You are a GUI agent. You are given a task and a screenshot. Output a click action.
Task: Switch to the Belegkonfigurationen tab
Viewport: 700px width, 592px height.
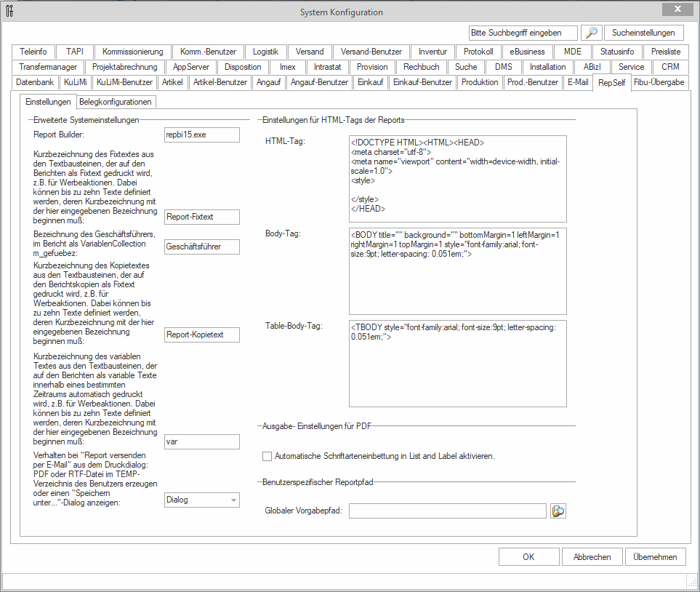[x=115, y=102]
